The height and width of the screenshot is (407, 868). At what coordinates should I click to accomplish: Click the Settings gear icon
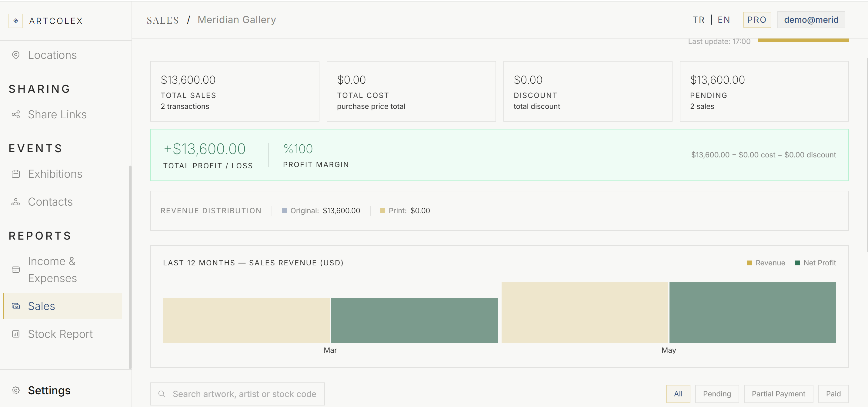tap(15, 391)
